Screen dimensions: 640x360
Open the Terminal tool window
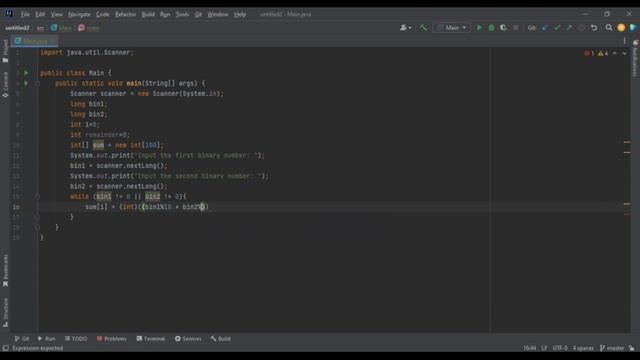pos(151,339)
